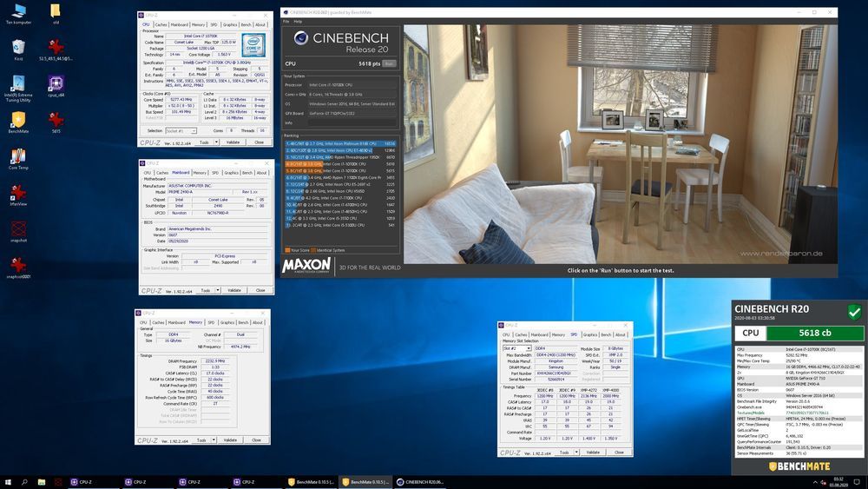
Task: Click Validate in CPU-Z Mainboard window
Action: tap(234, 290)
